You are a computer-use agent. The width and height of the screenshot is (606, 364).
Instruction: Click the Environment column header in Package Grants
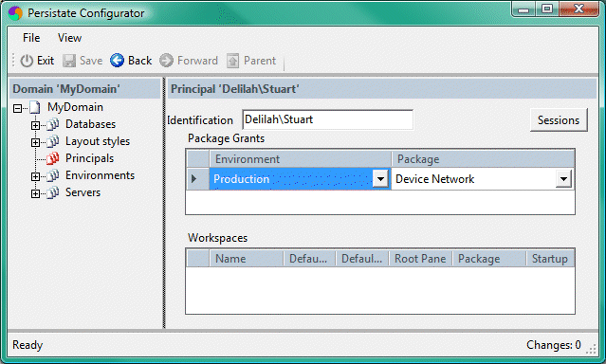[301, 159]
